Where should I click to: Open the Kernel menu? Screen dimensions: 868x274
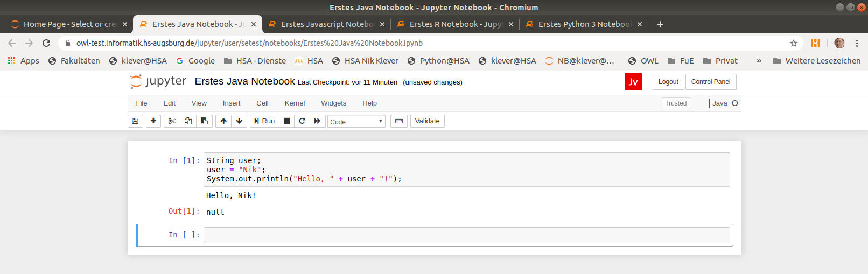(x=295, y=103)
